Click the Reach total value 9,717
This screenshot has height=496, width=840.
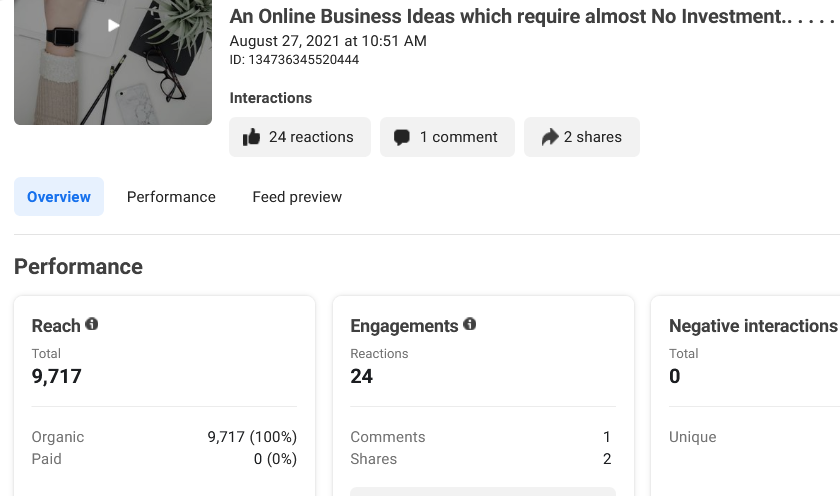tap(57, 377)
